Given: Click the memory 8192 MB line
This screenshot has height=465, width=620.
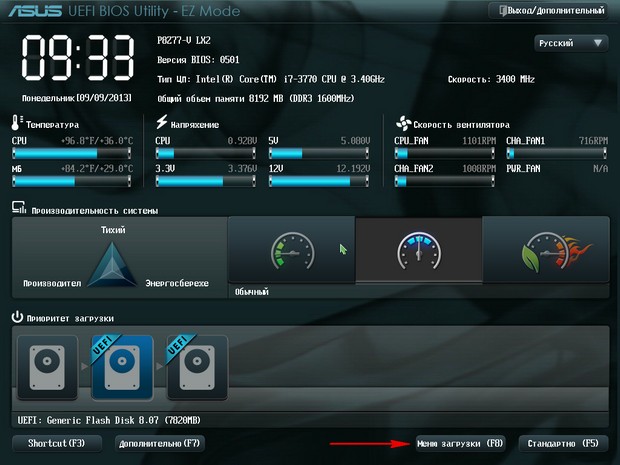Looking at the screenshot, I should [x=256, y=98].
